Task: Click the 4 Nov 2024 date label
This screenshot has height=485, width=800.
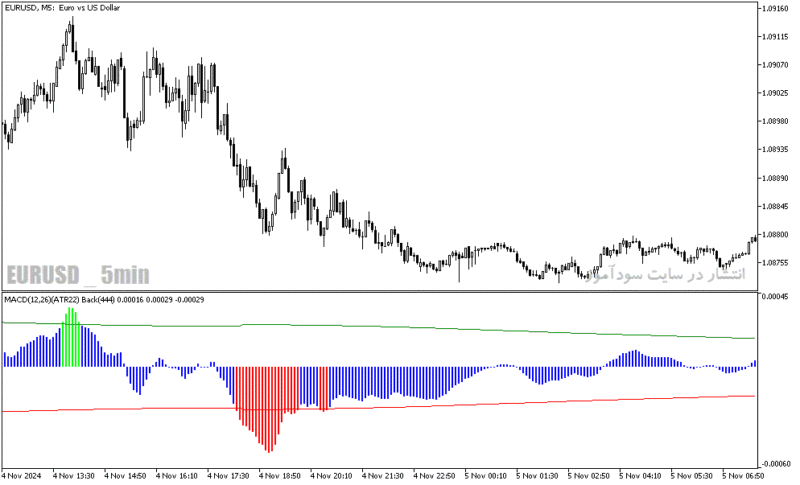Action: click(21, 476)
